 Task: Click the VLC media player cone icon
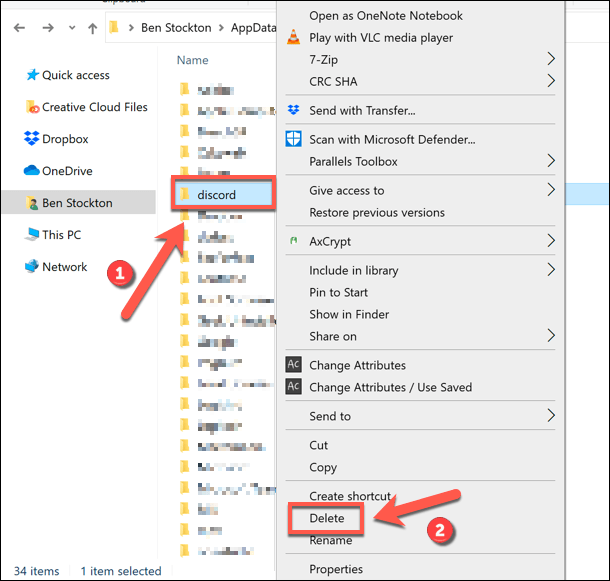point(293,38)
